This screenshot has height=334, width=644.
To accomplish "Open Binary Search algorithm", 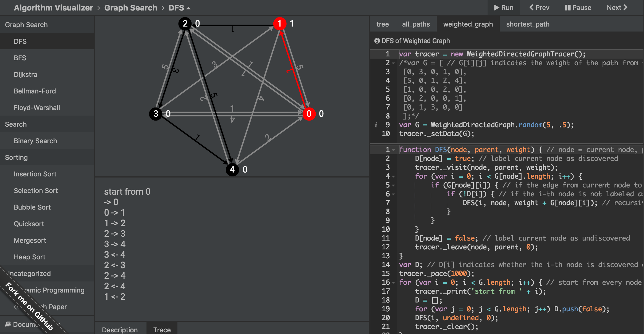I will [x=35, y=141].
